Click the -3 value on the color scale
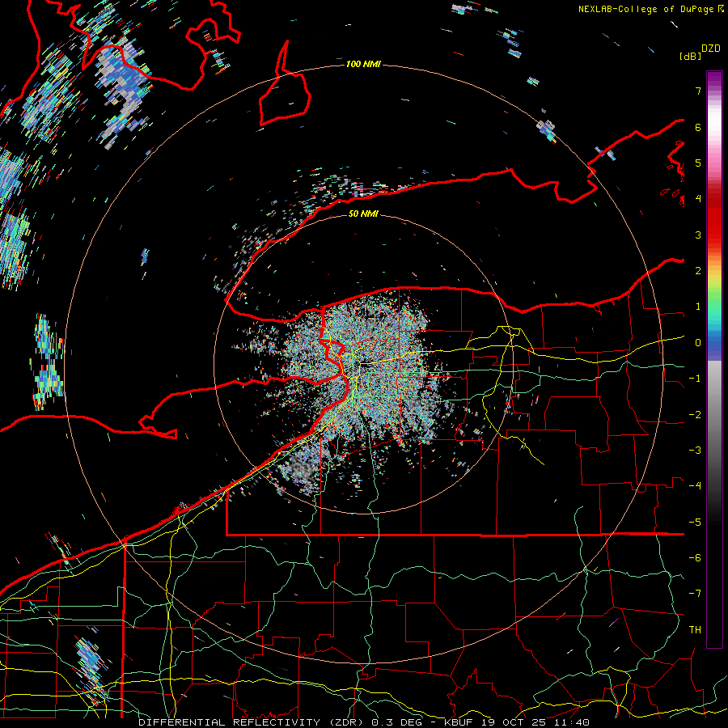This screenshot has width=728, height=728. pos(695,451)
